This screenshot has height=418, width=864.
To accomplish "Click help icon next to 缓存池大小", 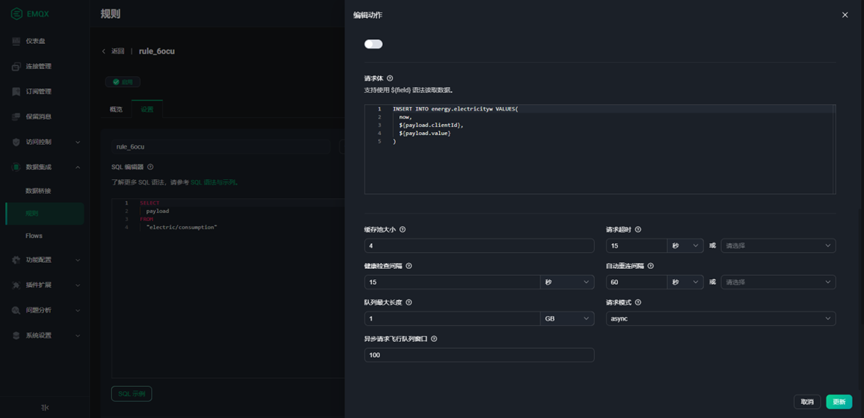I will tap(402, 229).
